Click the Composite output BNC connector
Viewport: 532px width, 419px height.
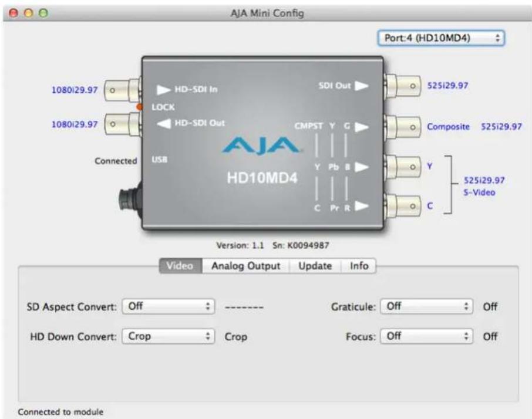403,127
